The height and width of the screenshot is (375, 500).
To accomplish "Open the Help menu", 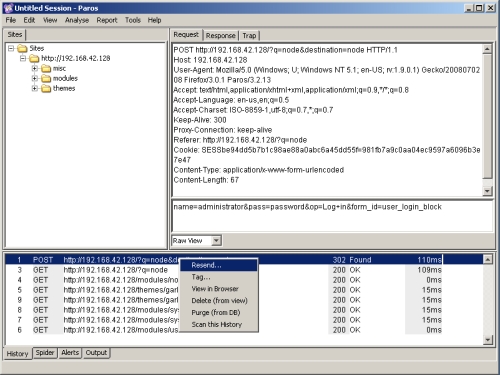I will coord(154,20).
